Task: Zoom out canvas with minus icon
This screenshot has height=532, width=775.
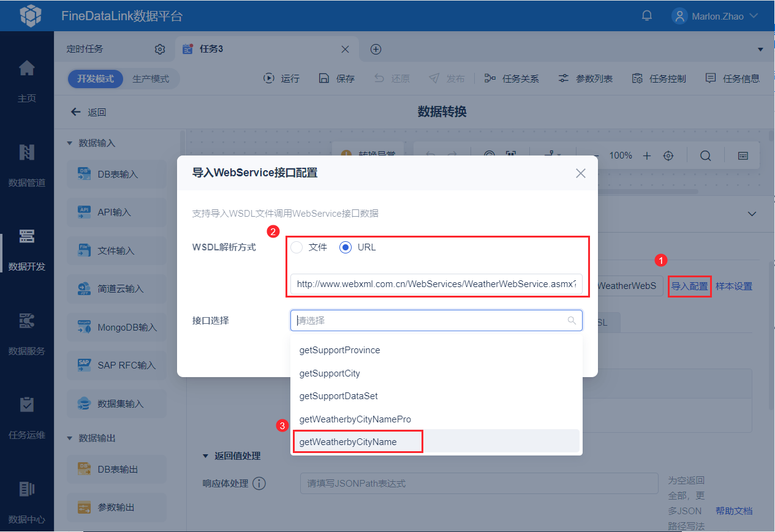Action: click(595, 155)
